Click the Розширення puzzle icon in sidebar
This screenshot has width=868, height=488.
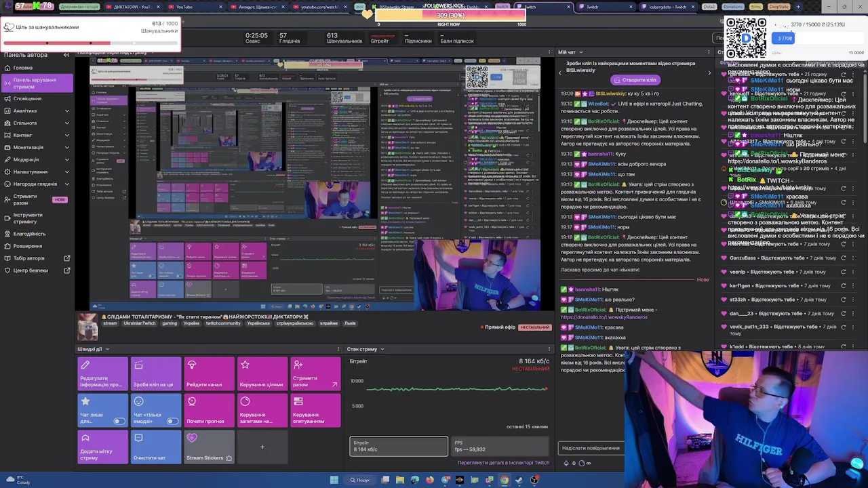click(x=7, y=246)
